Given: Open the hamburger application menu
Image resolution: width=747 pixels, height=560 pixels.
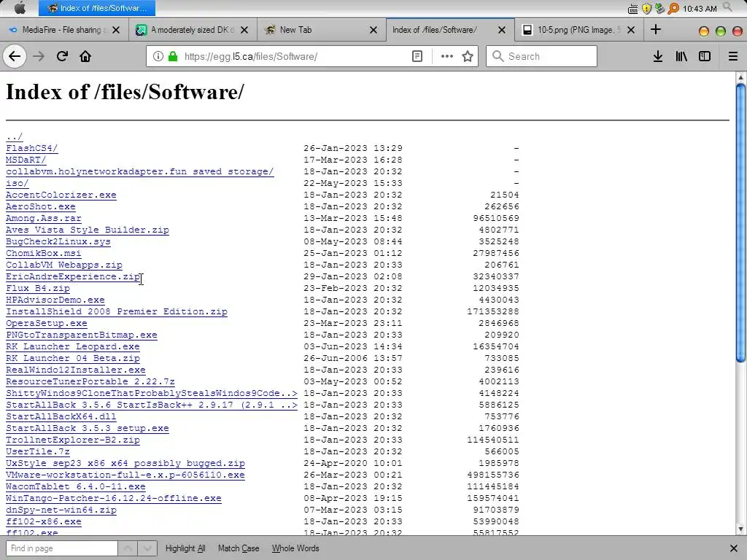Looking at the screenshot, I should (x=732, y=56).
